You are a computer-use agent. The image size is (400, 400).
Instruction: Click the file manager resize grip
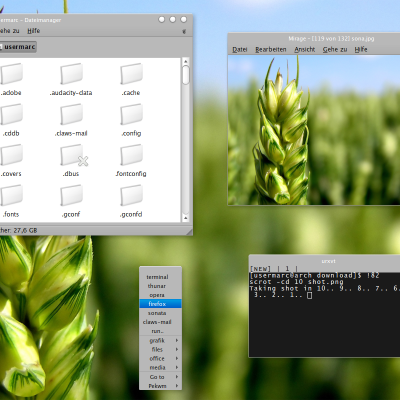pos(189,231)
